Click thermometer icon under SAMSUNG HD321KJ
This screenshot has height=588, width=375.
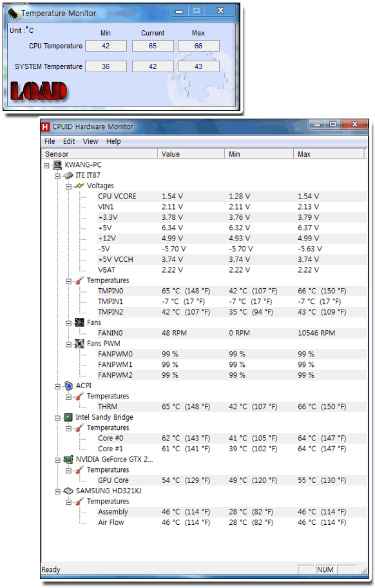(x=79, y=501)
